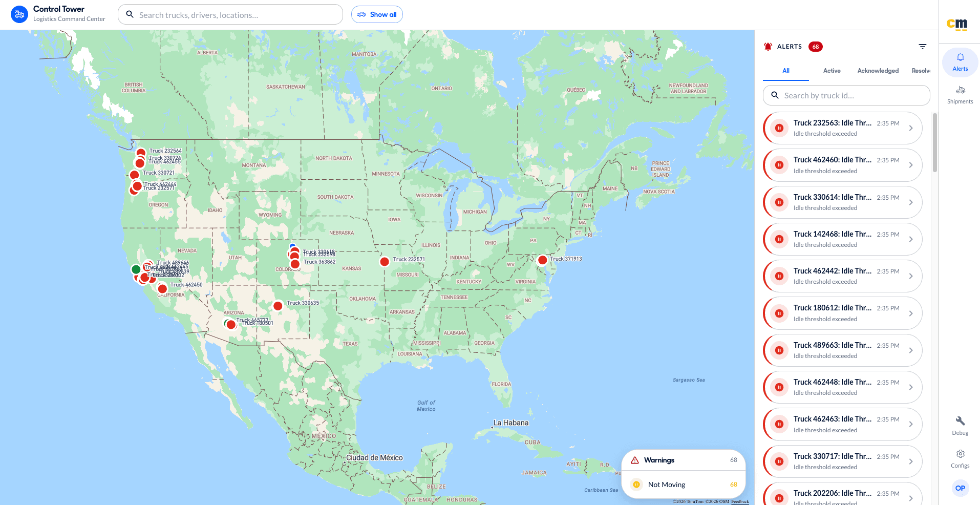Focus the Search by truck id field
980x505 pixels.
click(x=846, y=95)
